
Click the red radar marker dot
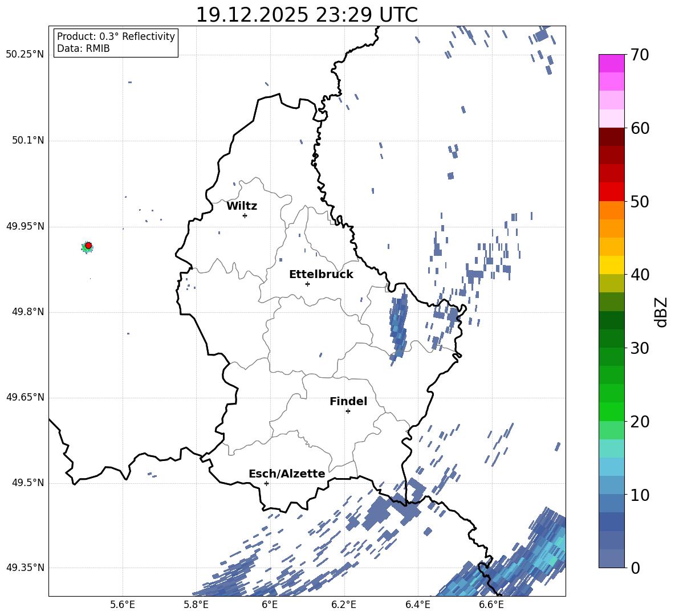(88, 246)
